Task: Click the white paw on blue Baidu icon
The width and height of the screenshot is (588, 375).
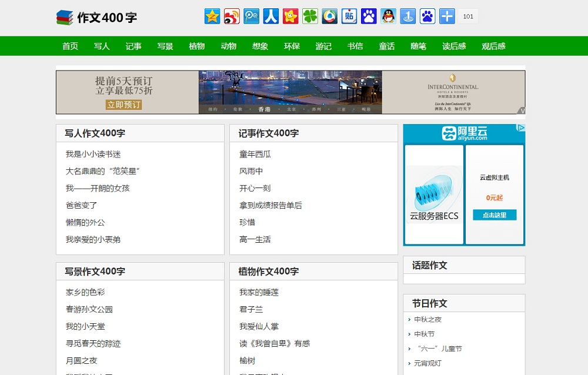Action: coord(369,16)
